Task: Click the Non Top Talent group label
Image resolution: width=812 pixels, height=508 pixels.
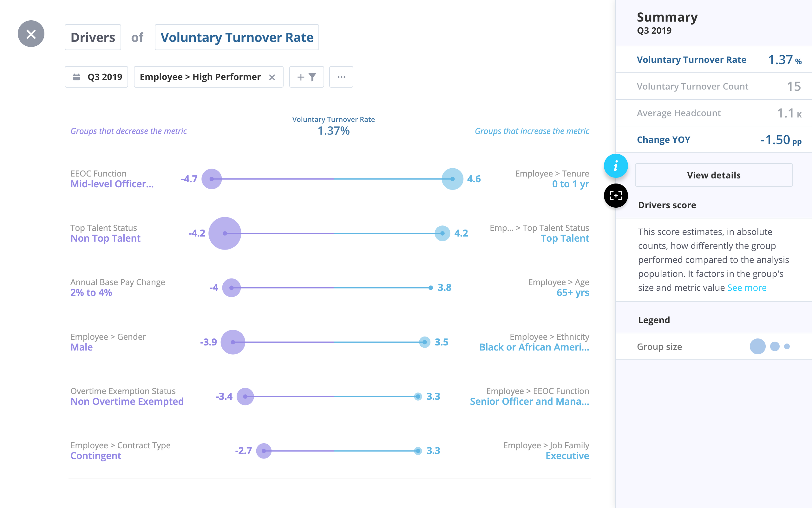Action: 105,238
